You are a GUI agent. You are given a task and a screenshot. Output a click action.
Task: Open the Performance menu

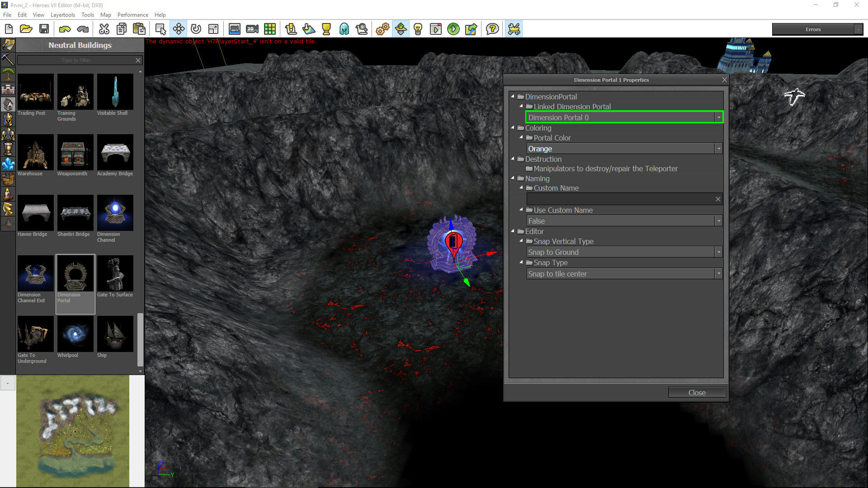(132, 15)
